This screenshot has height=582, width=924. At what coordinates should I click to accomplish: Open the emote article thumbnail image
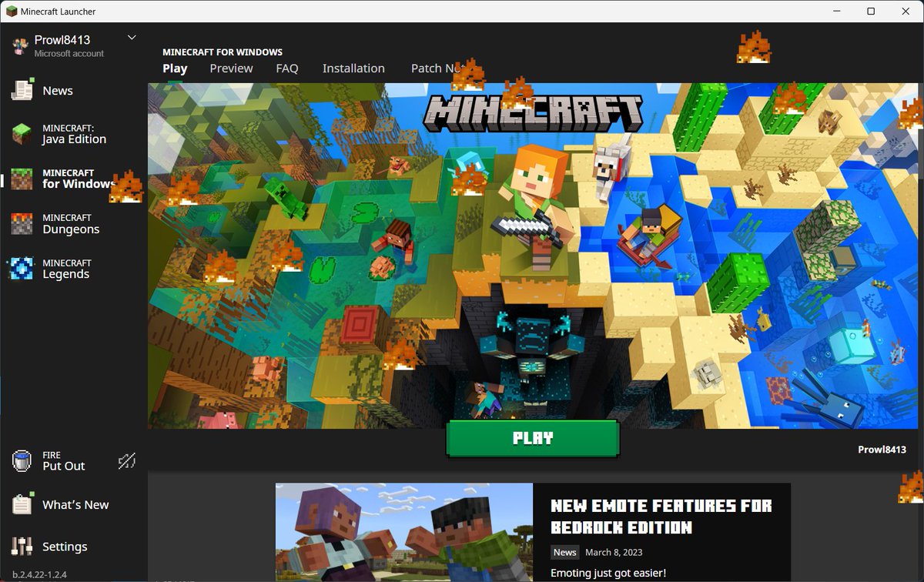(404, 533)
